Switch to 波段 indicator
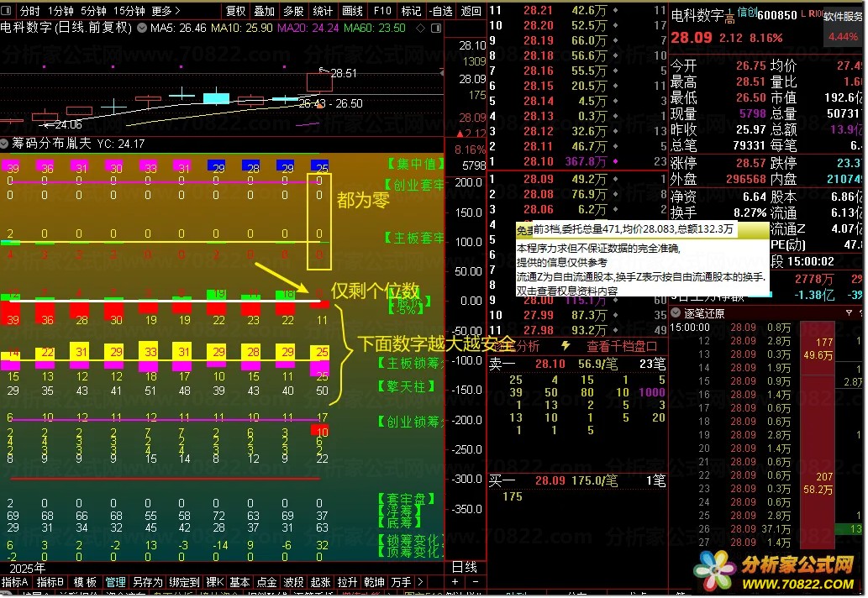 [293, 582]
